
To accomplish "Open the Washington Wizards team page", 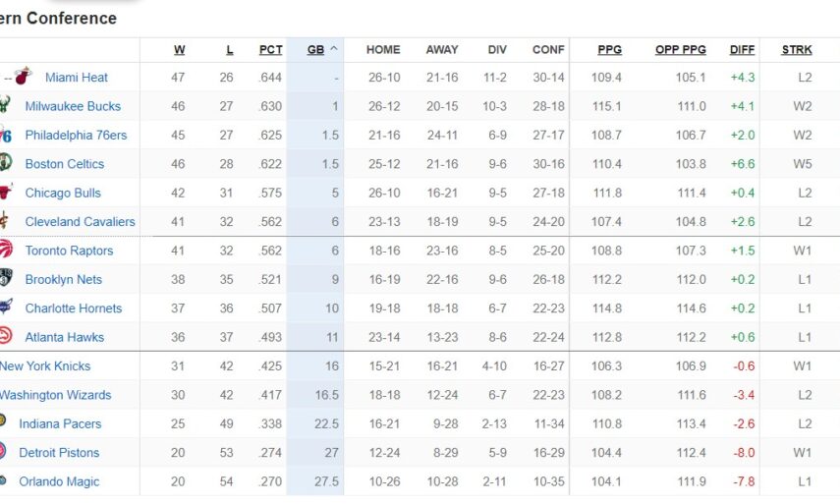I will (x=55, y=395).
